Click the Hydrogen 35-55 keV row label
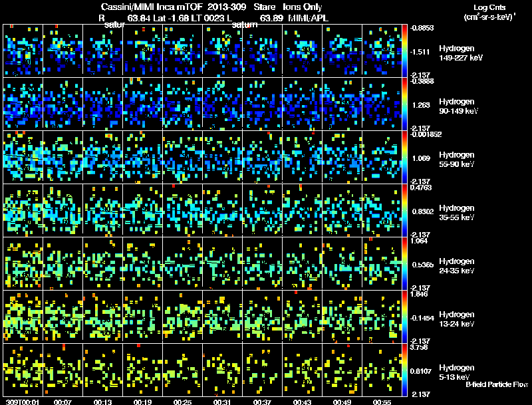The width and height of the screenshot is (532, 405). click(456, 213)
